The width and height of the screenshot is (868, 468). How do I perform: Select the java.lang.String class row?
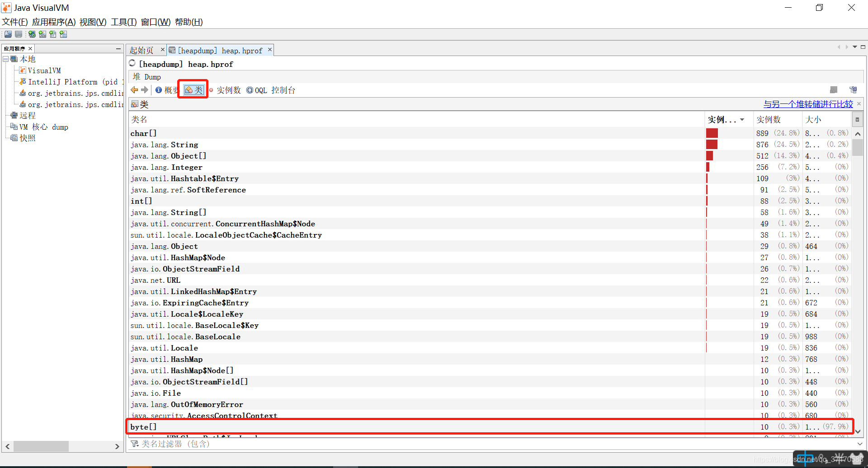point(491,145)
